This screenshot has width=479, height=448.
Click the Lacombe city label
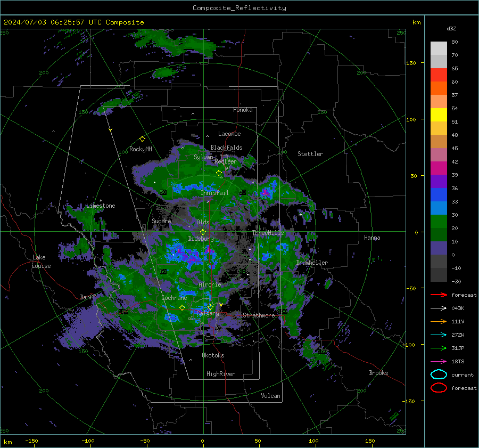click(x=229, y=134)
